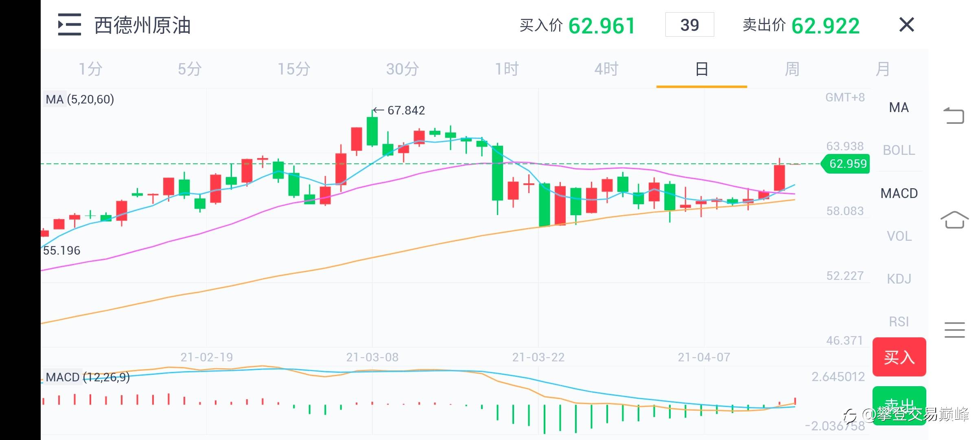The height and width of the screenshot is (440, 980).
Task: Switch sub-chart to VOL indicator
Action: click(x=899, y=236)
